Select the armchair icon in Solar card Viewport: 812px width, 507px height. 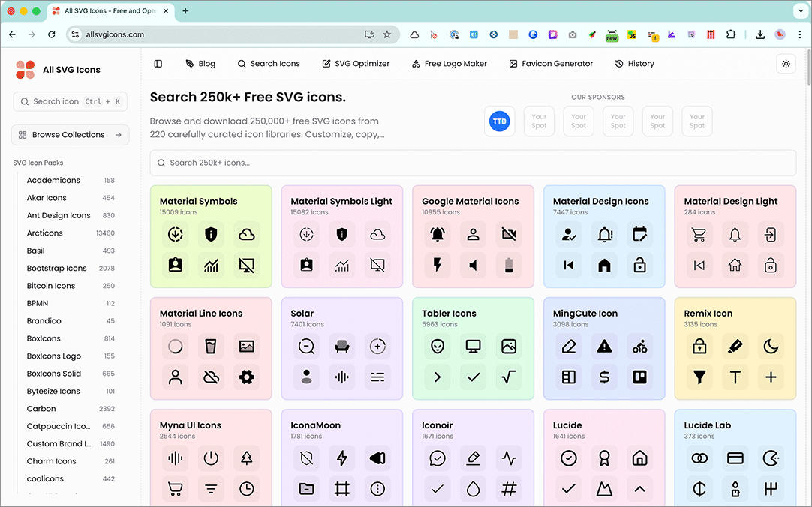341,346
